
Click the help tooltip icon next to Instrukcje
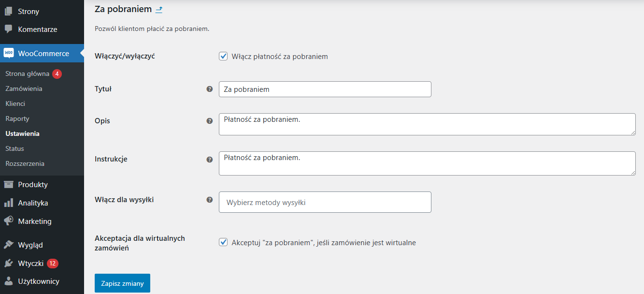(210, 159)
